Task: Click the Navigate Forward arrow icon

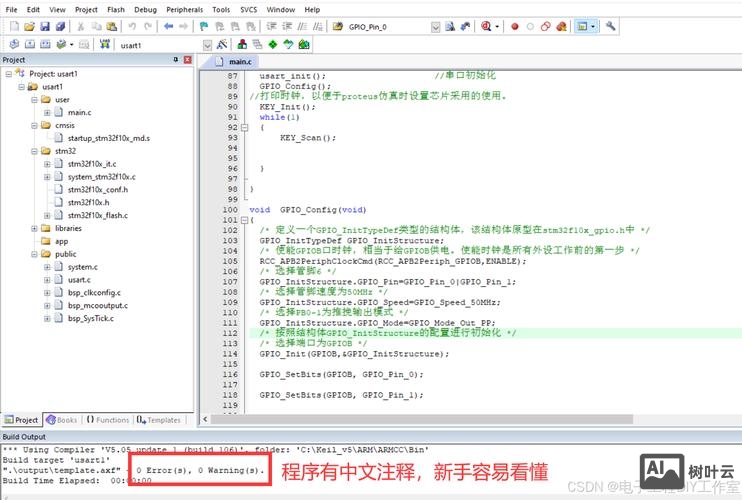Action: [184, 26]
